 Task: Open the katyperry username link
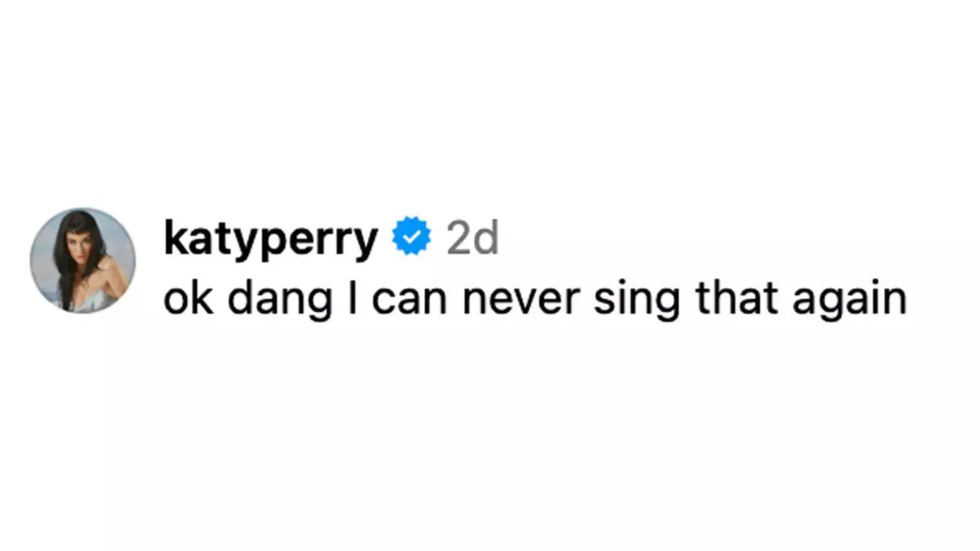point(270,239)
